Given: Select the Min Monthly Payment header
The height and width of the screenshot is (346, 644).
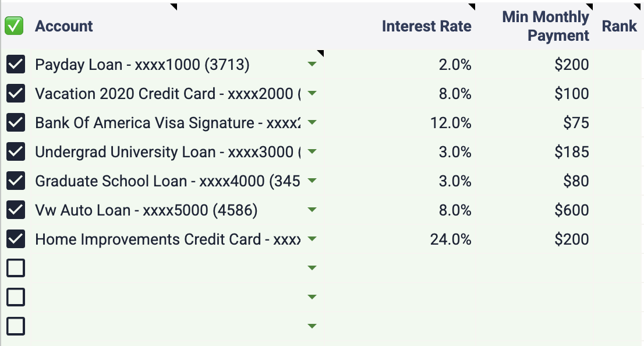Looking at the screenshot, I should pyautogui.click(x=546, y=26).
